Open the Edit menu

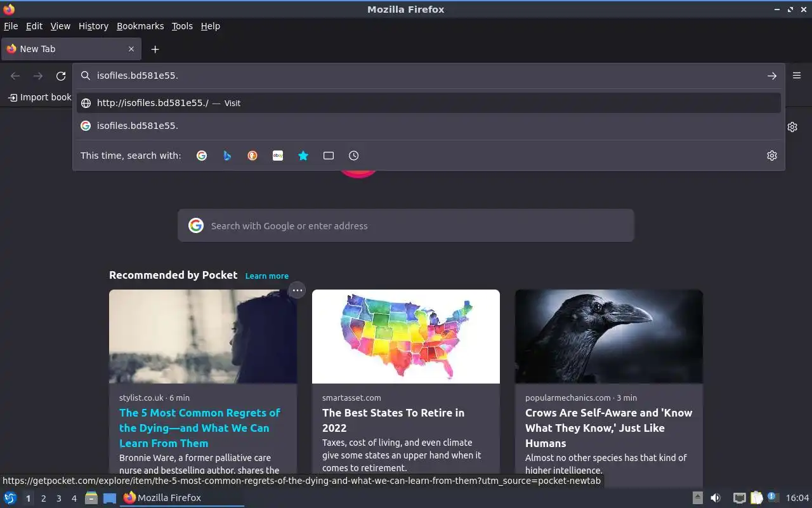click(x=34, y=26)
